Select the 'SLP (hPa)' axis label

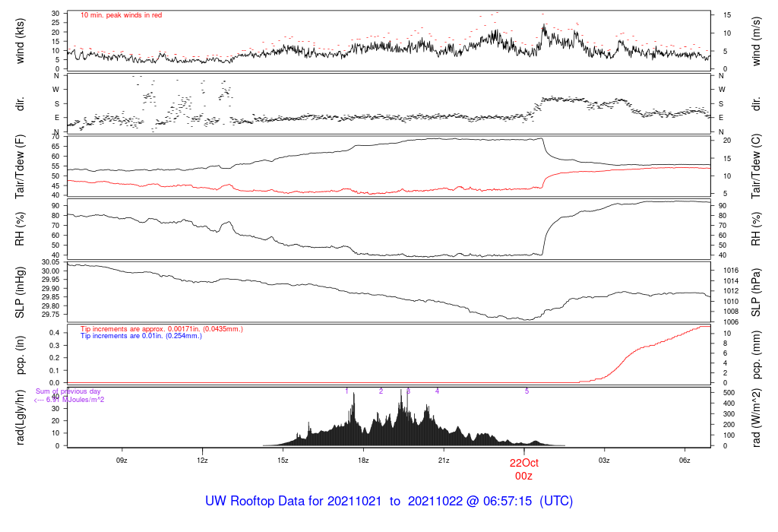coord(756,293)
